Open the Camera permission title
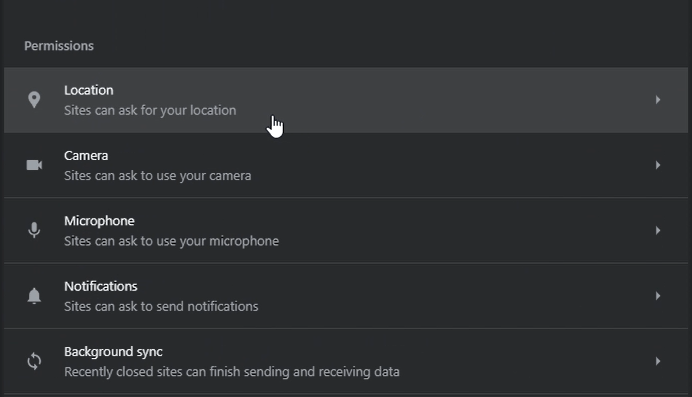The height and width of the screenshot is (397, 692). [x=86, y=156]
